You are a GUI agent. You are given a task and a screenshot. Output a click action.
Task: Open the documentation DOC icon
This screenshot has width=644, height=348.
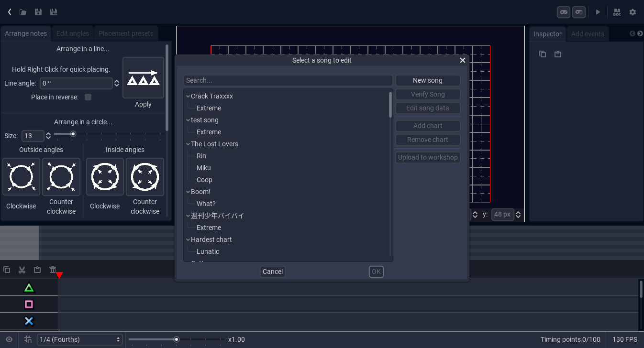tap(617, 12)
